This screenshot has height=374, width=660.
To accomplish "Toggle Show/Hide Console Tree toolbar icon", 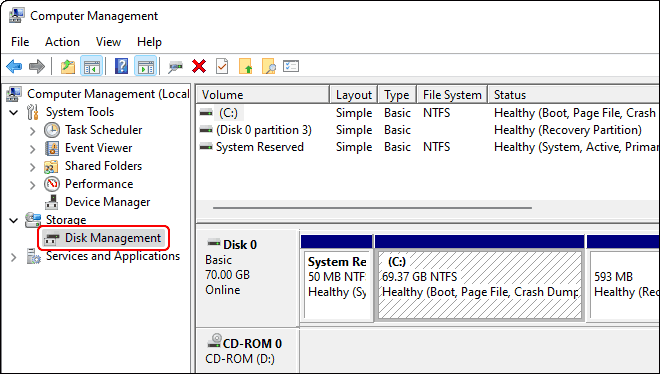I will (x=91, y=66).
